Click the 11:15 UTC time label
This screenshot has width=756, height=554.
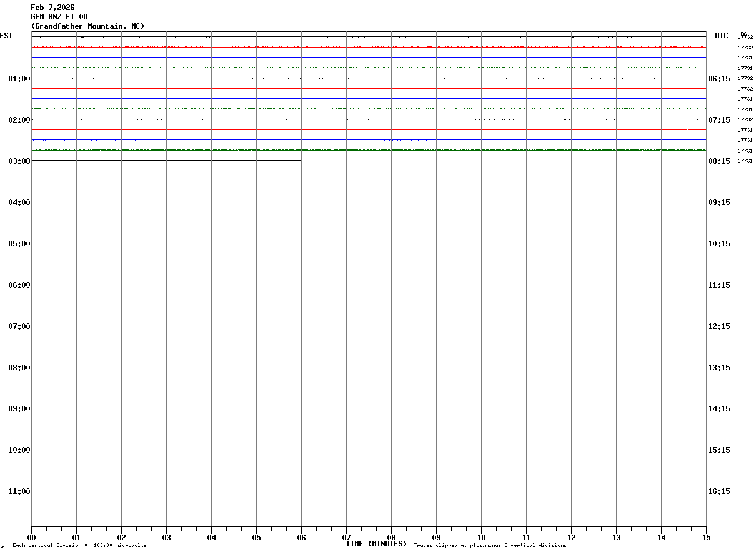719,285
